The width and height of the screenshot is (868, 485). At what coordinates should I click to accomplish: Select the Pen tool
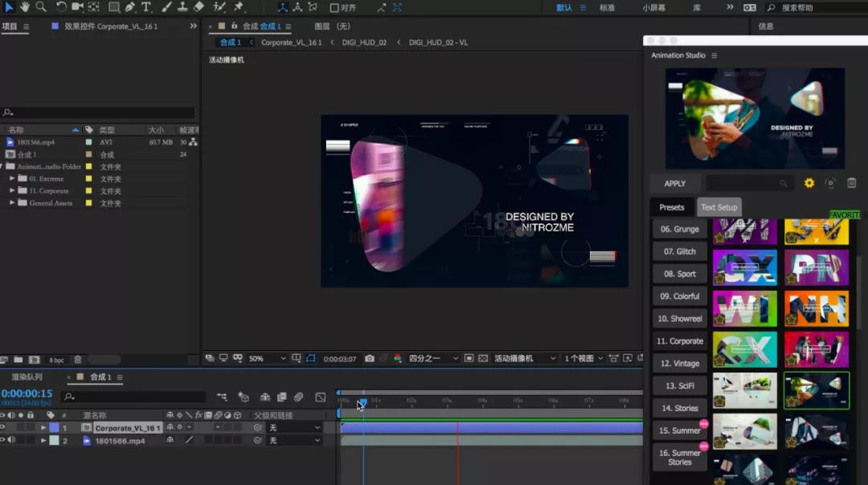tap(130, 7)
